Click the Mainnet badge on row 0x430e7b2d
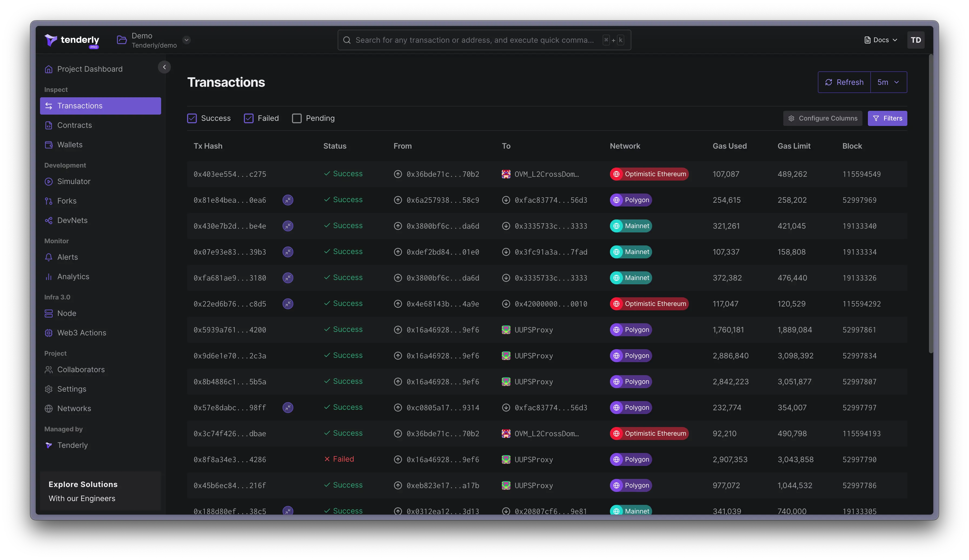 click(x=630, y=226)
